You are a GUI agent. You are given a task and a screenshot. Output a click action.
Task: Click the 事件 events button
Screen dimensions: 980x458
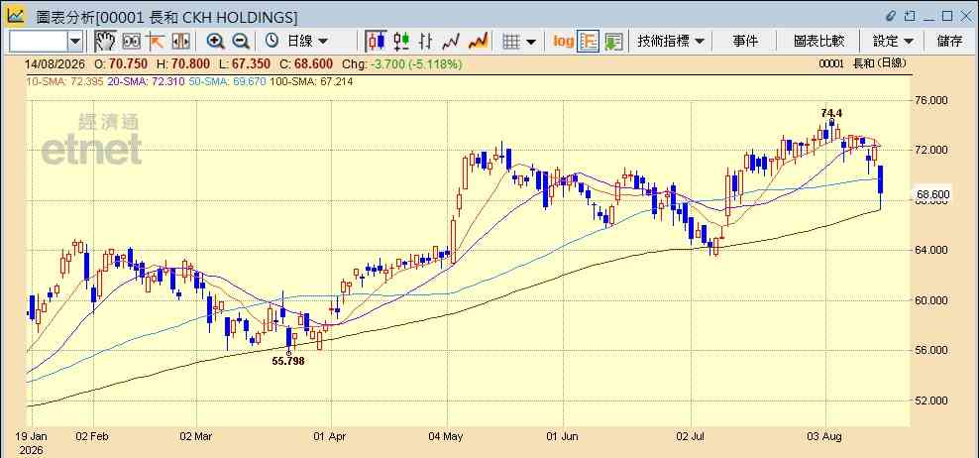click(x=745, y=42)
